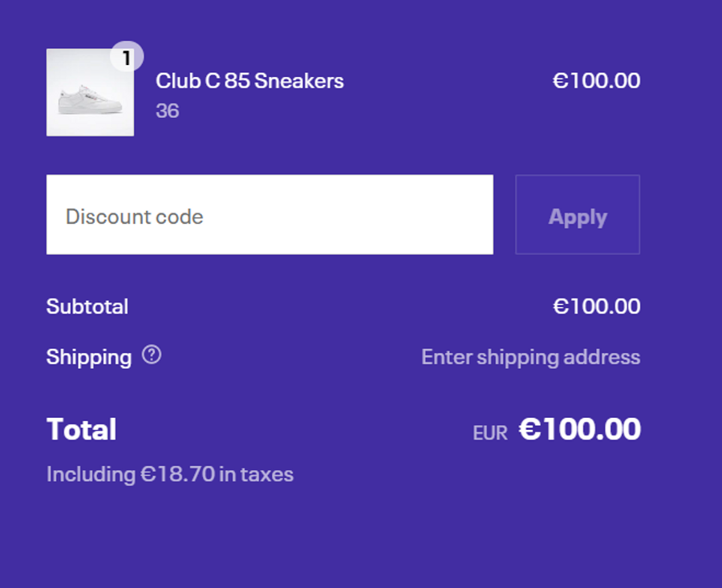Click the size 36 text under product name
This screenshot has height=588, width=722.
pos(167,111)
